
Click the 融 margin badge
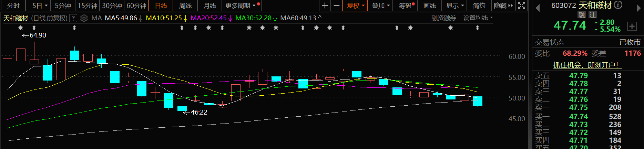582,15
